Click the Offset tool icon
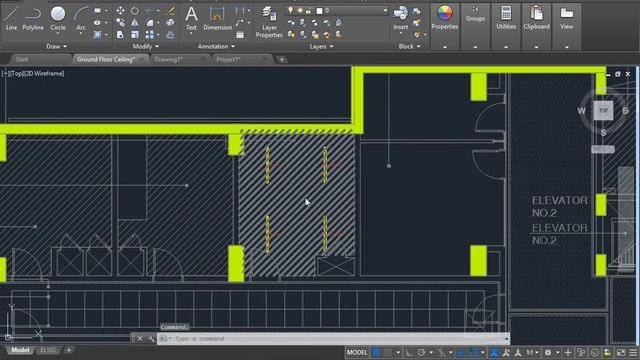This screenshot has height=360, width=640. point(171,35)
